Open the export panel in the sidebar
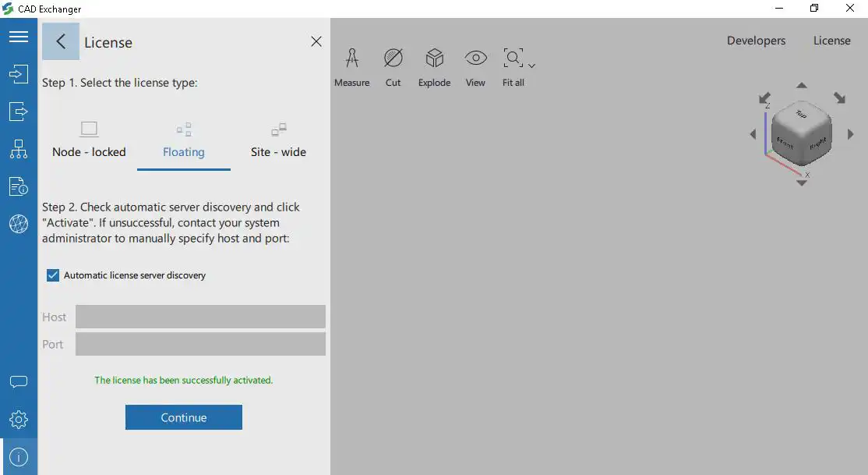The height and width of the screenshot is (475, 868). pos(18,111)
